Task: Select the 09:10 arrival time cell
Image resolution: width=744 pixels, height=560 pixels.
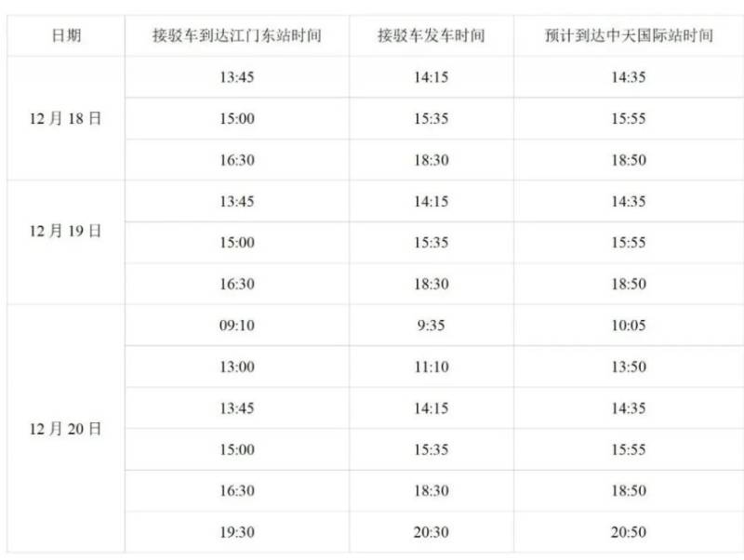Action: click(237, 327)
